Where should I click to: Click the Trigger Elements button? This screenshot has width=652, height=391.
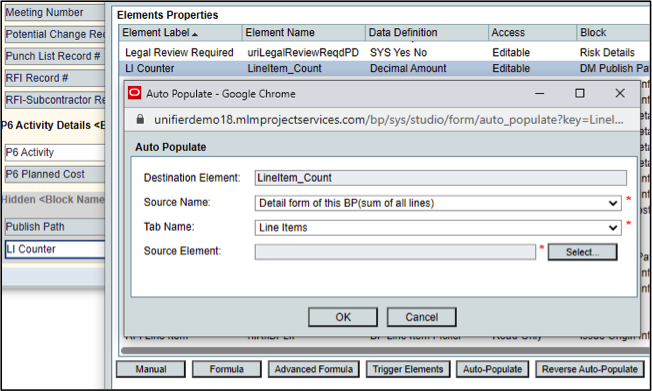pos(408,369)
